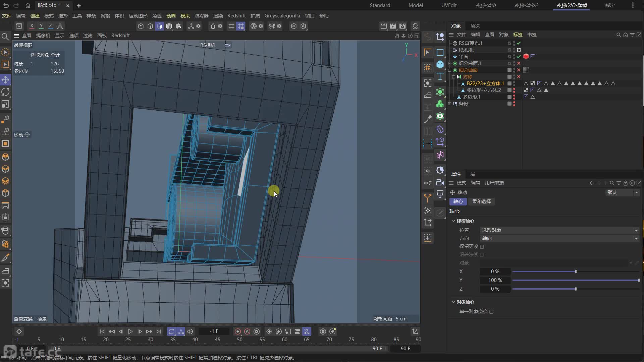Click the 轴心 tab button
The width and height of the screenshot is (644, 362).
coord(458,201)
